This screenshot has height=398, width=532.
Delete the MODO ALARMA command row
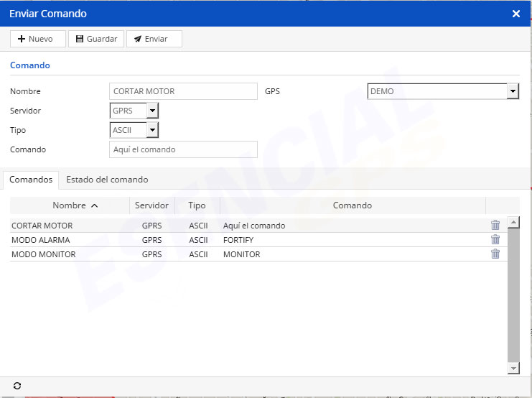click(x=495, y=240)
